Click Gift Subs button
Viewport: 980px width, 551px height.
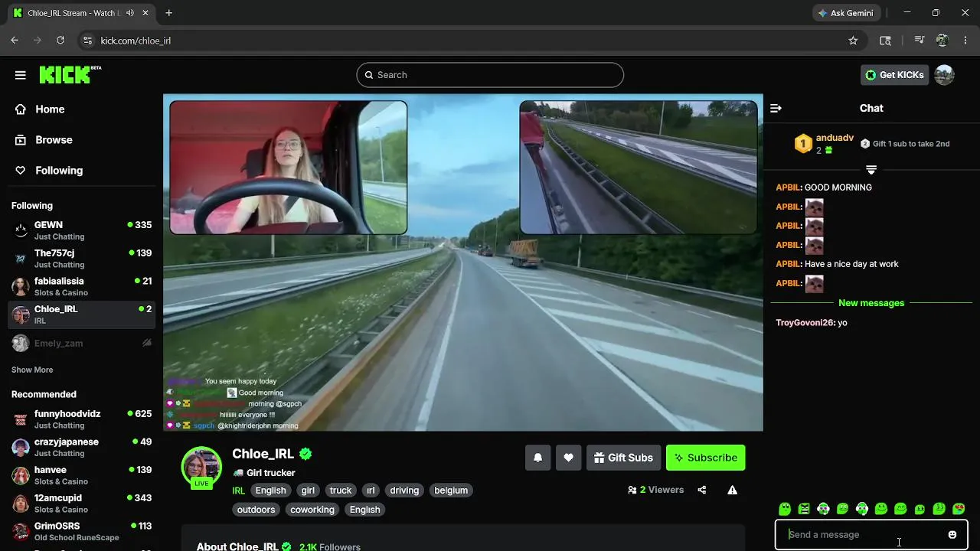pyautogui.click(x=623, y=458)
